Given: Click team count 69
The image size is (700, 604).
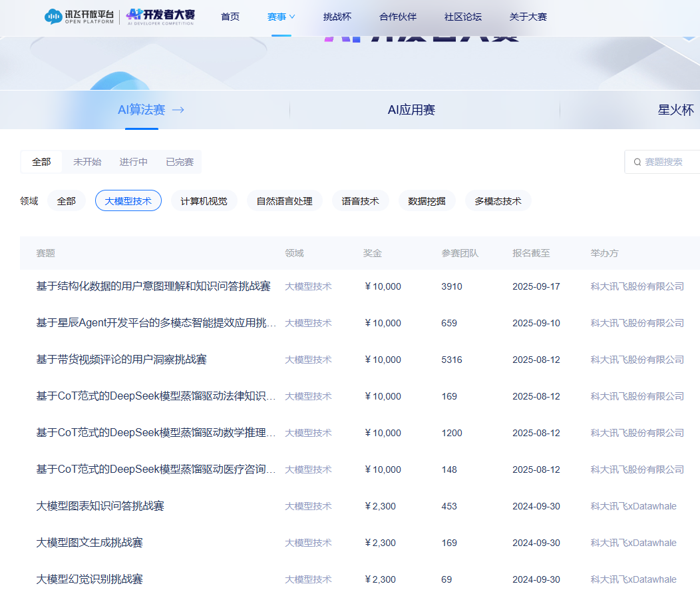Looking at the screenshot, I should point(446,579).
